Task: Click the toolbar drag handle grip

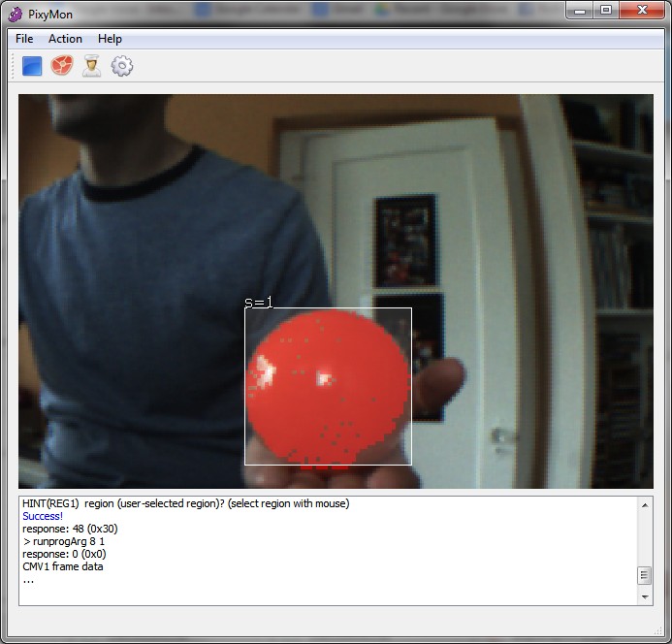Action: 13,66
